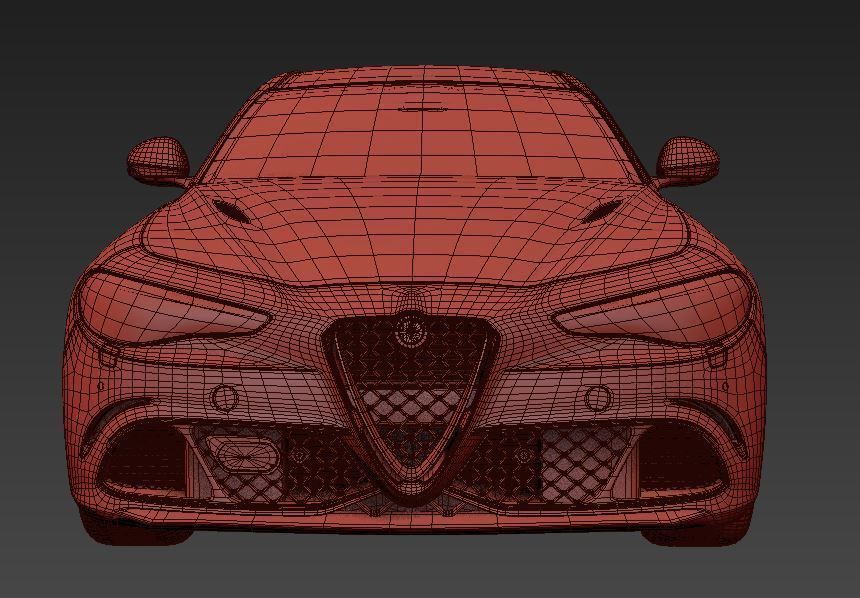Click the oval sensor in the lower-left intake
The height and width of the screenshot is (598, 860).
(245, 454)
